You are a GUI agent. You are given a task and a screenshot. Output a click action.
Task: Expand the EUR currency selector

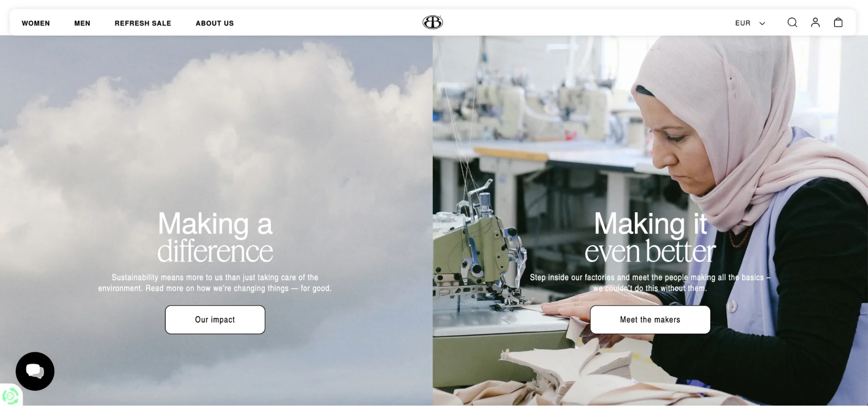750,23
